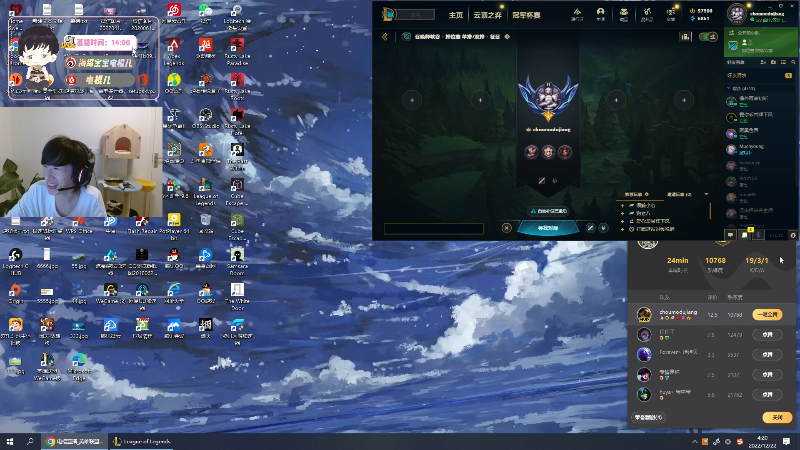Like the player in the Forever row
The image size is (800, 450).
(x=767, y=355)
